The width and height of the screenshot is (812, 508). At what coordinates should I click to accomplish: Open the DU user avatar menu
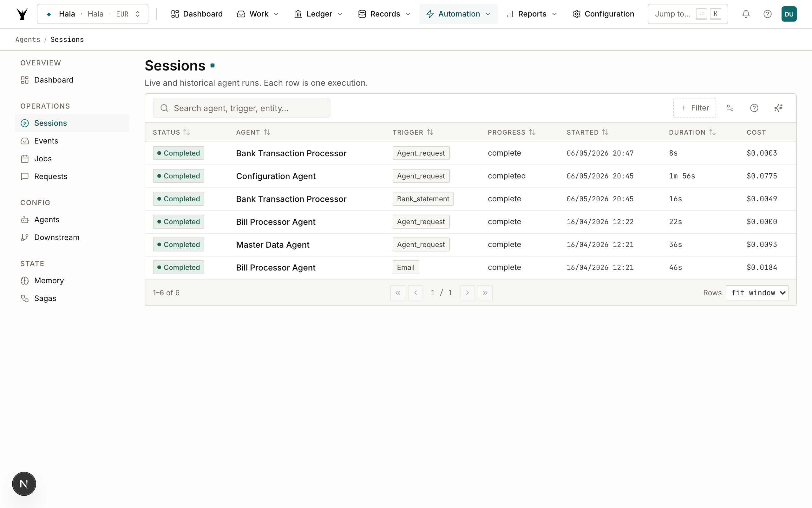point(789,14)
